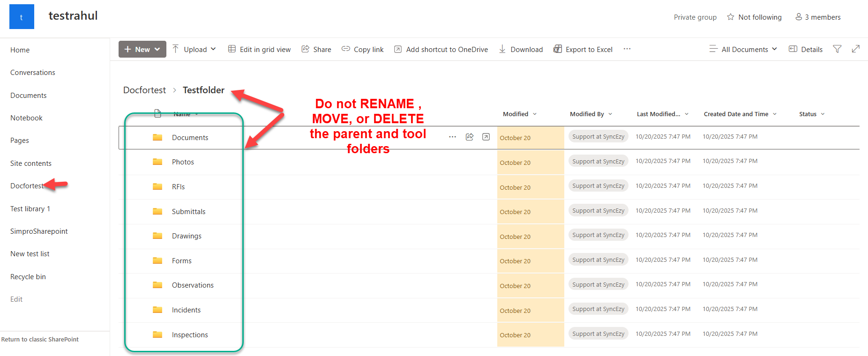Click Export to Excel
The height and width of the screenshot is (356, 868).
(x=583, y=49)
